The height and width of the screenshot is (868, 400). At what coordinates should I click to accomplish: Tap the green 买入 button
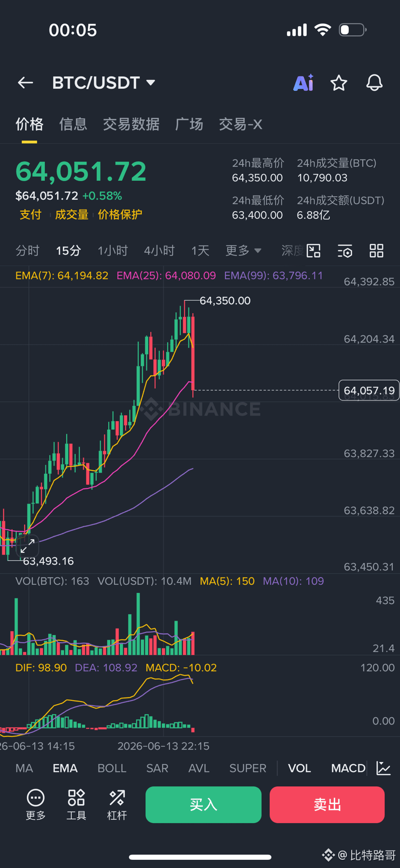click(x=203, y=805)
